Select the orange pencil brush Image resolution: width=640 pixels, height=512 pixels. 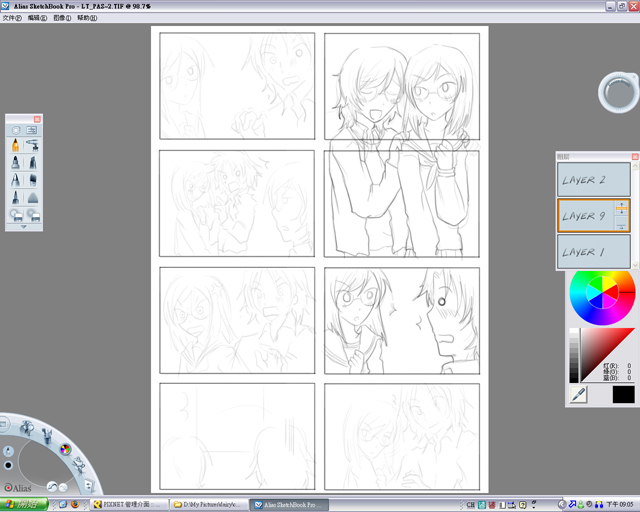(x=16, y=145)
